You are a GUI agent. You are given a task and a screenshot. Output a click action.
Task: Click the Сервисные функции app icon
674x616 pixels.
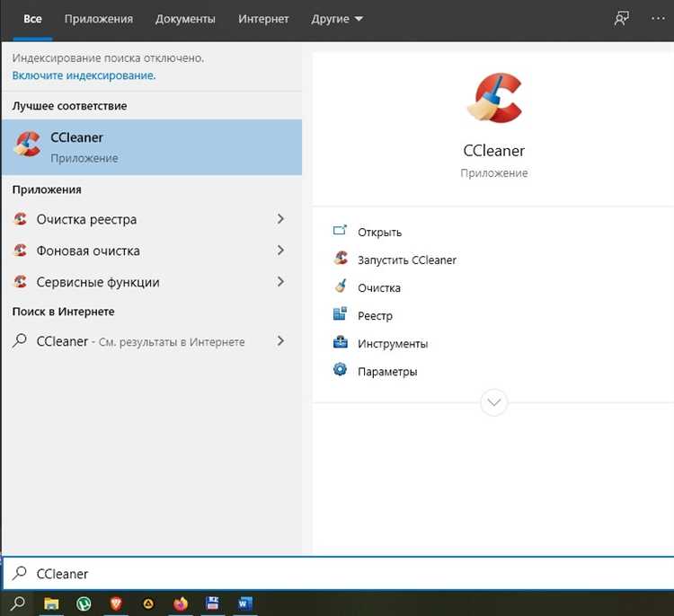click(x=20, y=282)
